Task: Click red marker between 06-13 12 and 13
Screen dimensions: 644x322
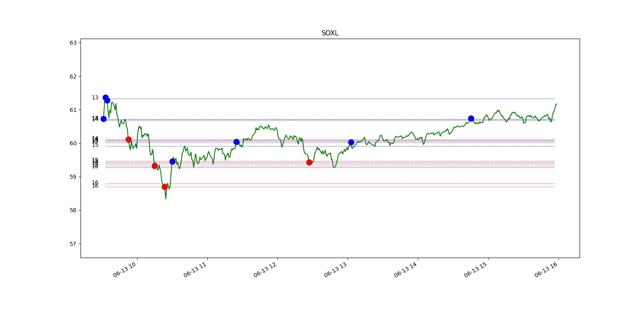Action: 309,162
